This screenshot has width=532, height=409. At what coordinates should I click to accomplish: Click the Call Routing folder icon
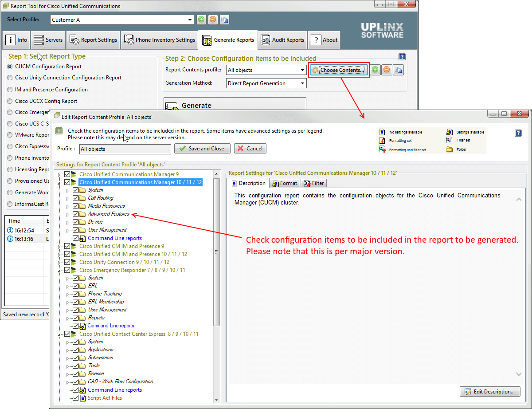(82, 198)
